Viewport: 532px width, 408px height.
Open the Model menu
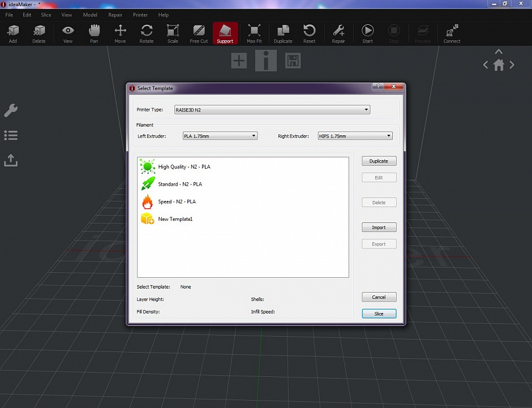click(90, 15)
